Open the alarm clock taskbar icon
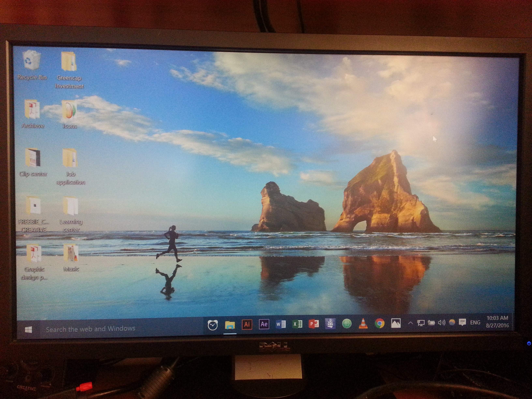The height and width of the screenshot is (399, 532). click(x=213, y=325)
